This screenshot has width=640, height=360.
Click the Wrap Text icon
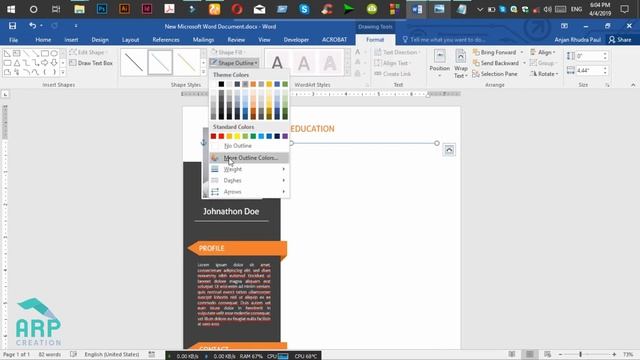click(460, 64)
